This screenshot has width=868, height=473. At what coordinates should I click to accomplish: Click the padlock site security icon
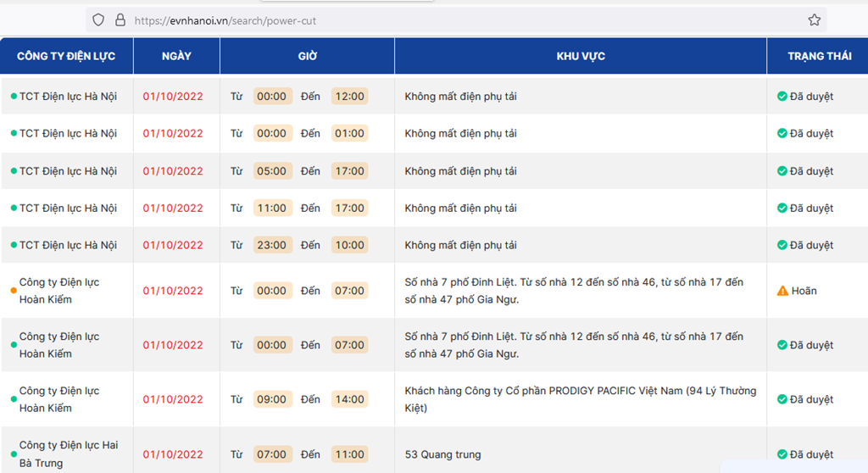tap(120, 20)
